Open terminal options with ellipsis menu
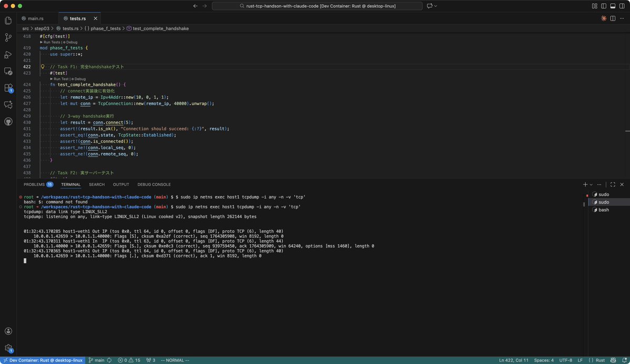 (x=599, y=184)
